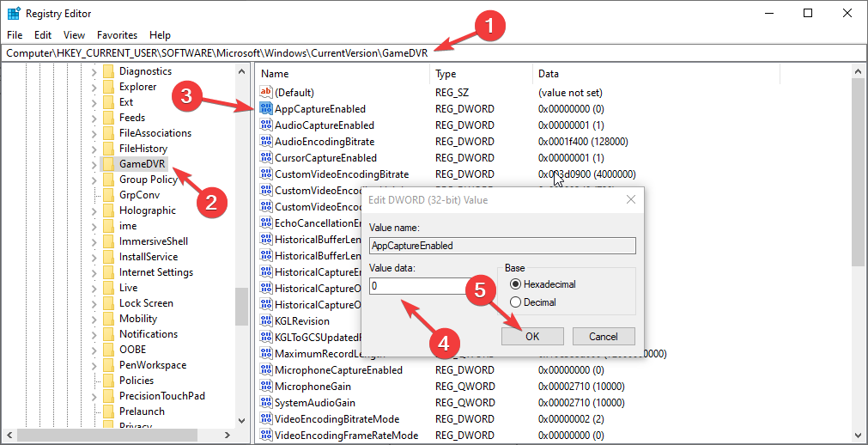Click the CursorCaptureEnabled value icon
The width and height of the screenshot is (868, 445).
click(x=266, y=158)
